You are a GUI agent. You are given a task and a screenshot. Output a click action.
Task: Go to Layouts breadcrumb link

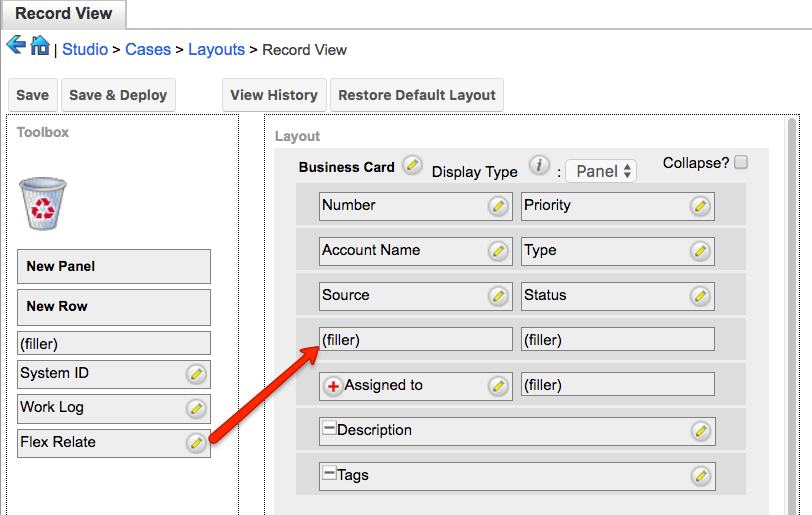(216, 49)
